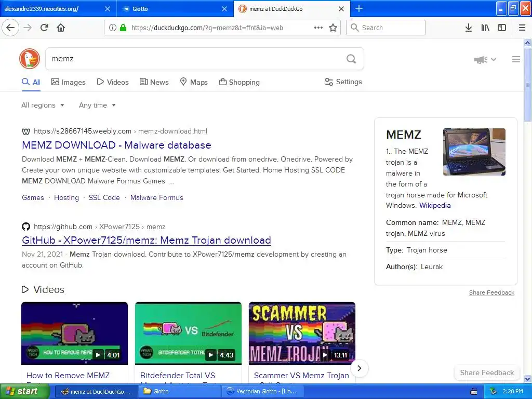Open the How to Remove MEMZ title
Viewport: 532px width, 399px height.
68,376
